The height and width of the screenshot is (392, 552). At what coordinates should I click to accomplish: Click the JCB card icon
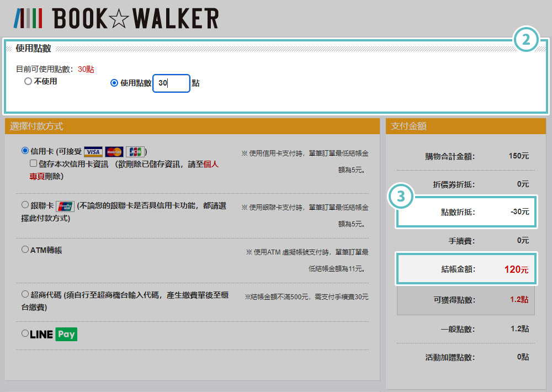click(x=135, y=152)
